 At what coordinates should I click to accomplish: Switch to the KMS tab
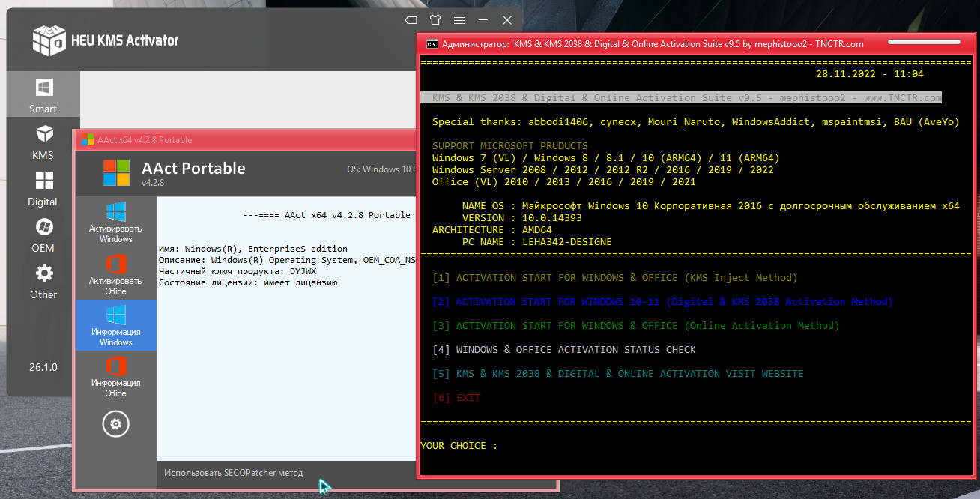[43, 142]
